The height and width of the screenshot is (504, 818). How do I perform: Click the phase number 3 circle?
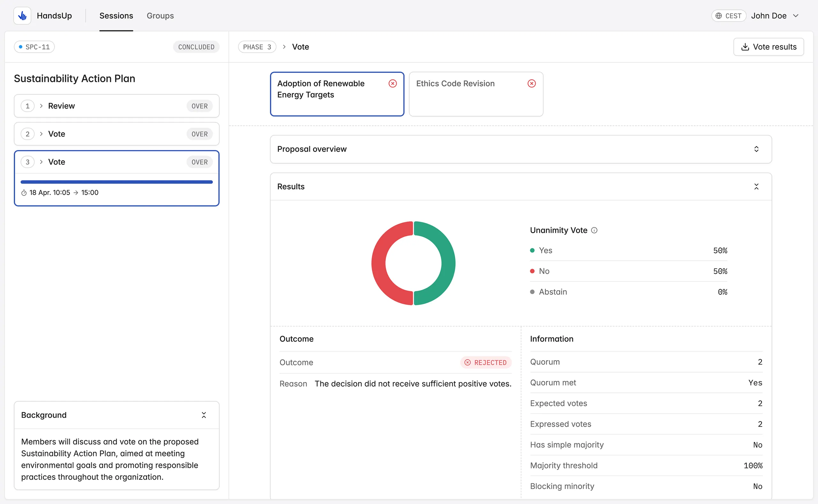(x=28, y=162)
